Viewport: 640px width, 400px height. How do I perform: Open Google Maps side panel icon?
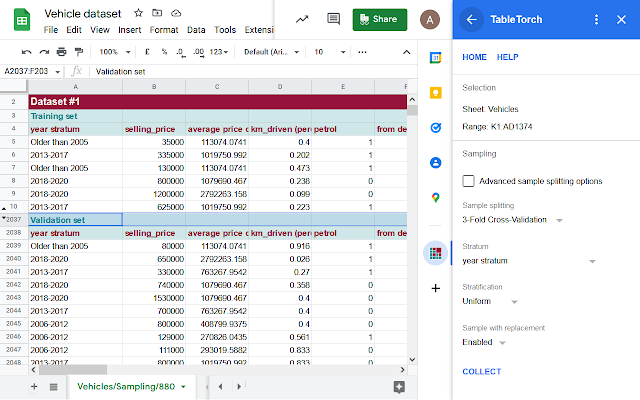coord(436,197)
